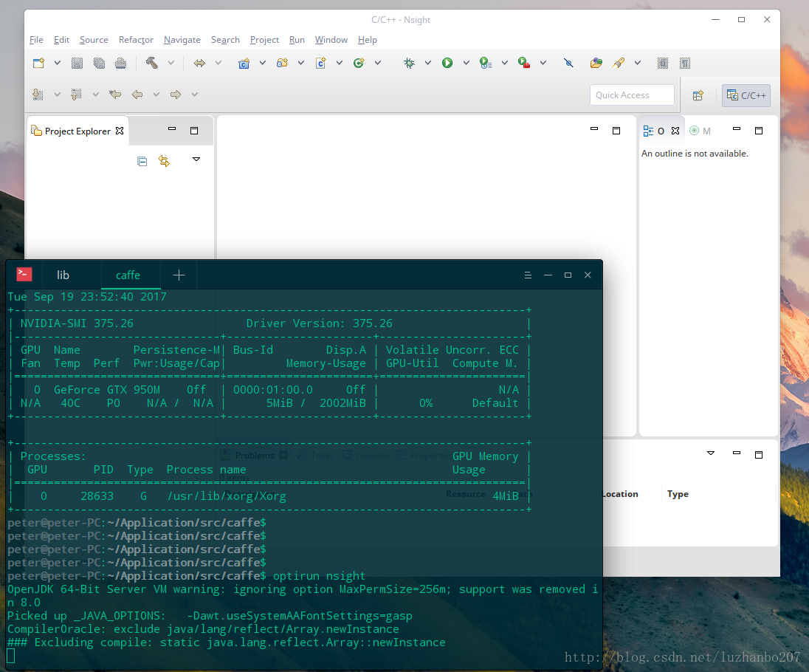The width and height of the screenshot is (809, 672).
Task: Open the terminal hamburger menu
Action: point(528,275)
